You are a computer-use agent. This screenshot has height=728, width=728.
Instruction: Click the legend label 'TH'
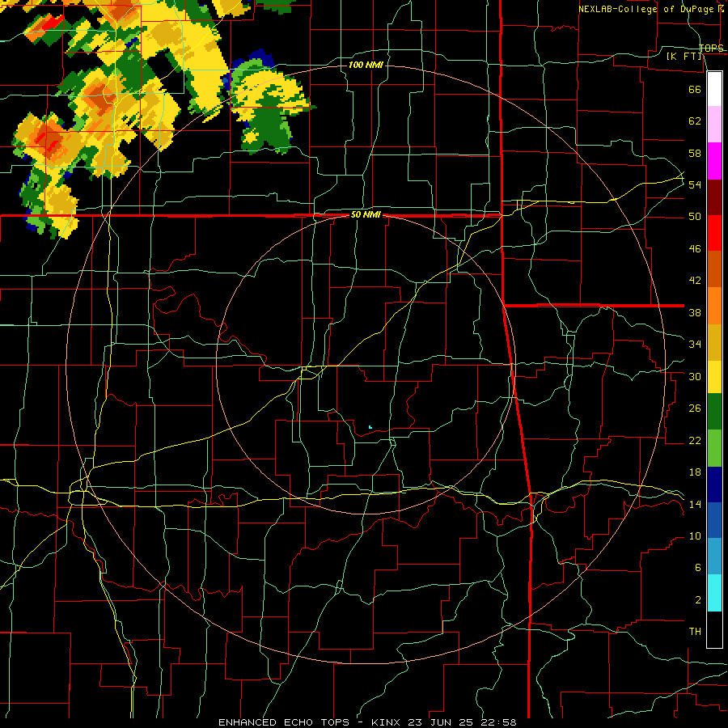(x=695, y=632)
